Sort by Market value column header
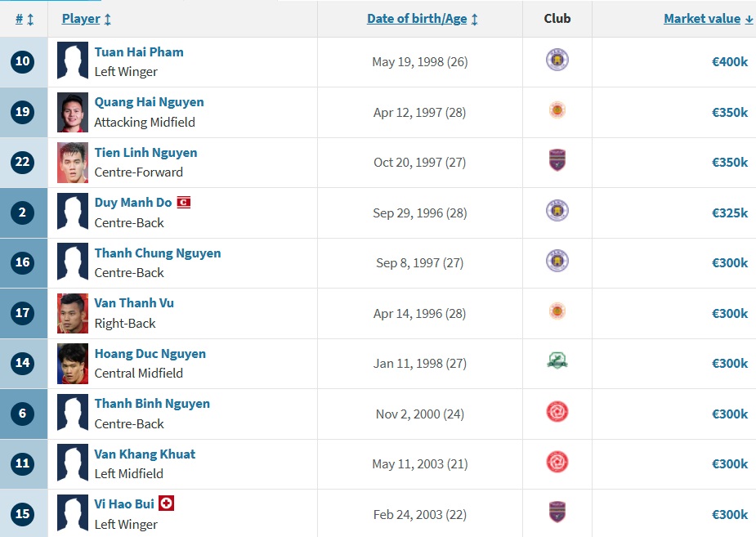The height and width of the screenshot is (537, 756). (x=708, y=19)
